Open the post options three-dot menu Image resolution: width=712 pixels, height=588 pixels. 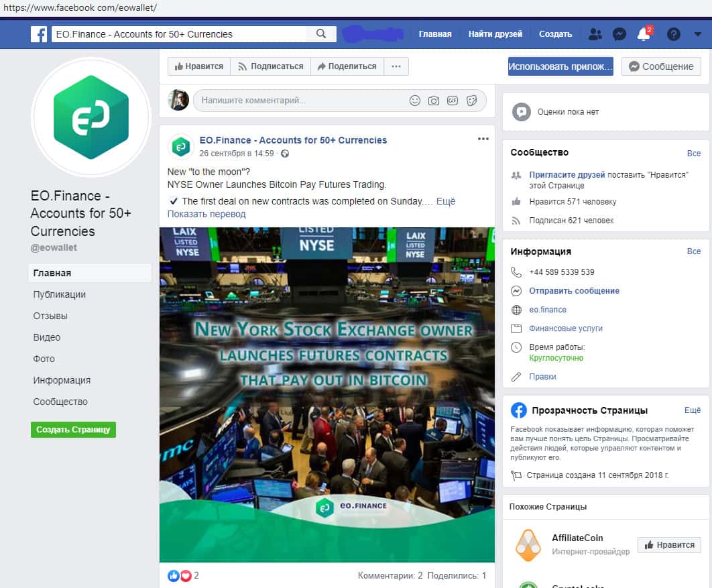[x=483, y=139]
